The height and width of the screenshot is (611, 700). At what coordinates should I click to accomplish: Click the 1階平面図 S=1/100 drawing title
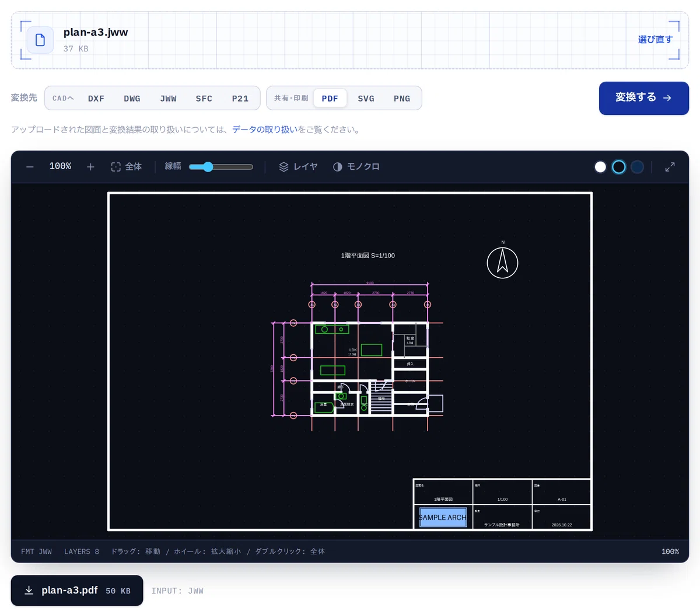tap(368, 256)
